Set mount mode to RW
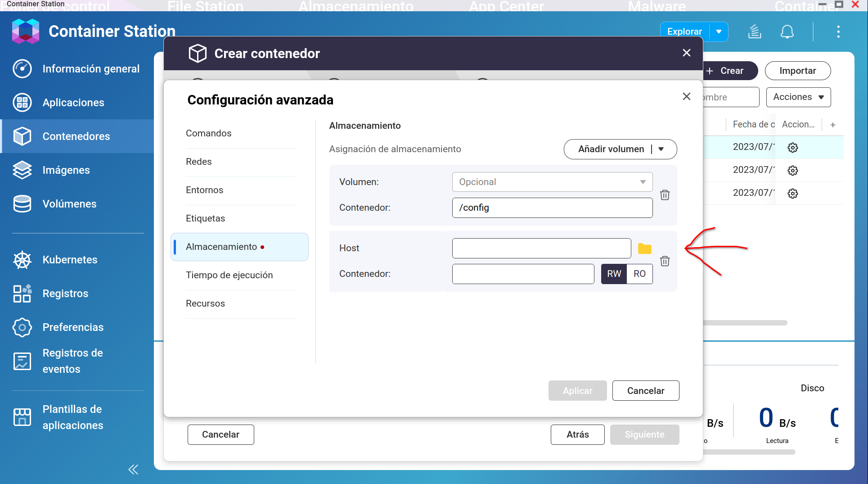This screenshot has width=868, height=484. 614,274
